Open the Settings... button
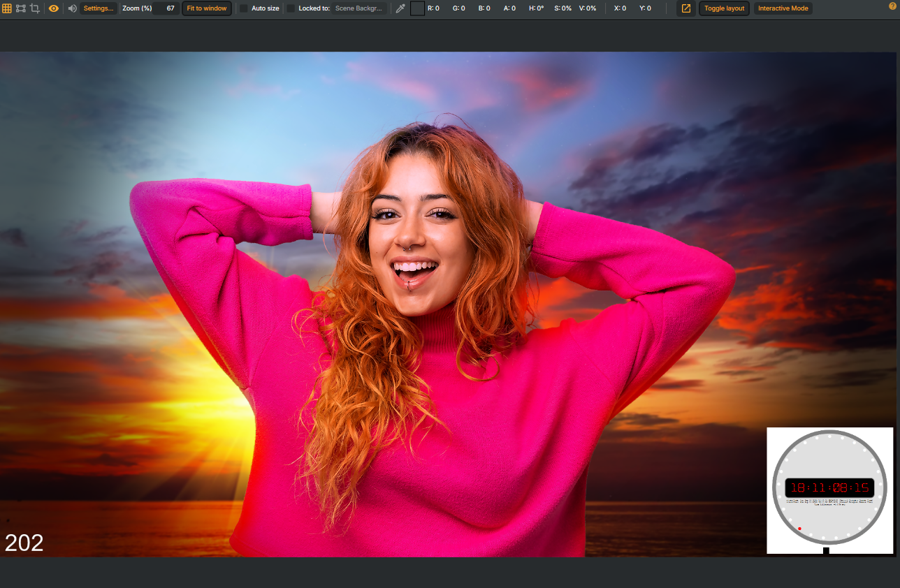Screen dimensions: 900x588 click(99, 8)
